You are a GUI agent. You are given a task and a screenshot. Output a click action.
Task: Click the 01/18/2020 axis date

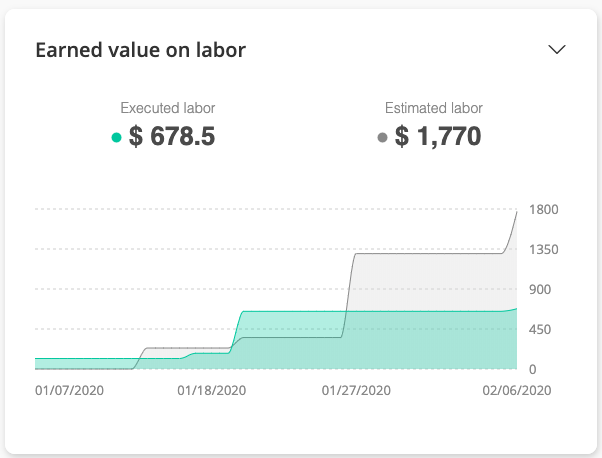(x=212, y=390)
